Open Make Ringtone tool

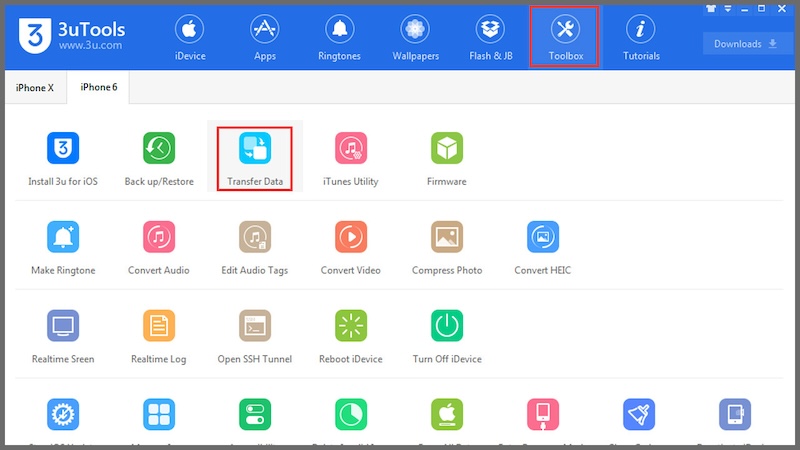63,248
